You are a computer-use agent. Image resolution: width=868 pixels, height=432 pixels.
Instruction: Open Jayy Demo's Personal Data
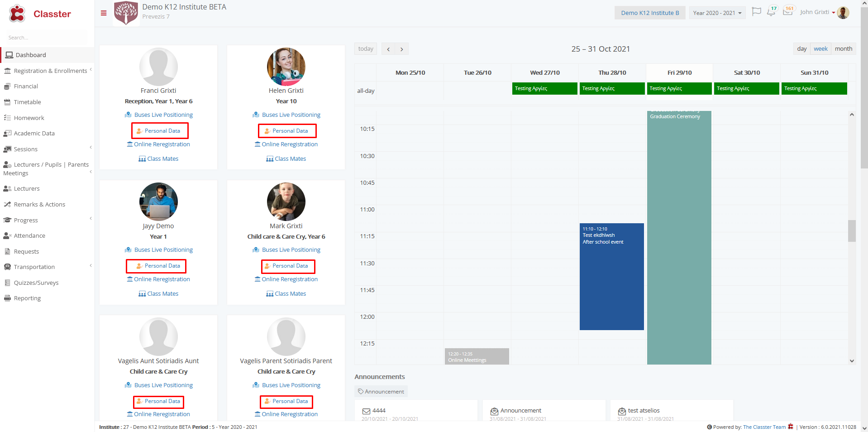pos(158,266)
